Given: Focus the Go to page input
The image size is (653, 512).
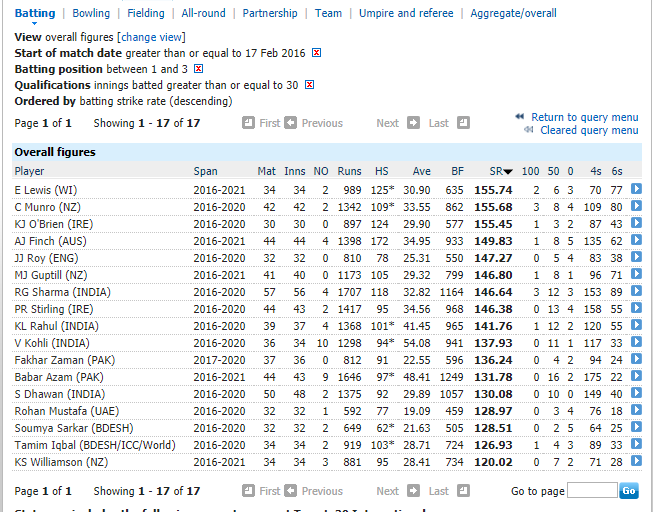Looking at the screenshot, I should (x=592, y=490).
